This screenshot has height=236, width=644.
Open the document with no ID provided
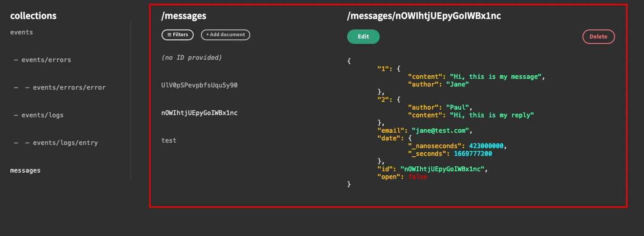(191, 58)
